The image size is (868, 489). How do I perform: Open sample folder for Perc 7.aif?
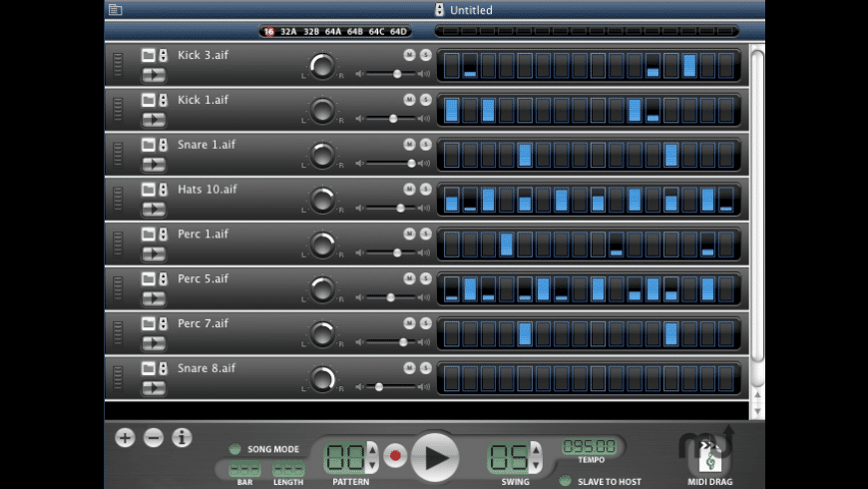point(148,323)
